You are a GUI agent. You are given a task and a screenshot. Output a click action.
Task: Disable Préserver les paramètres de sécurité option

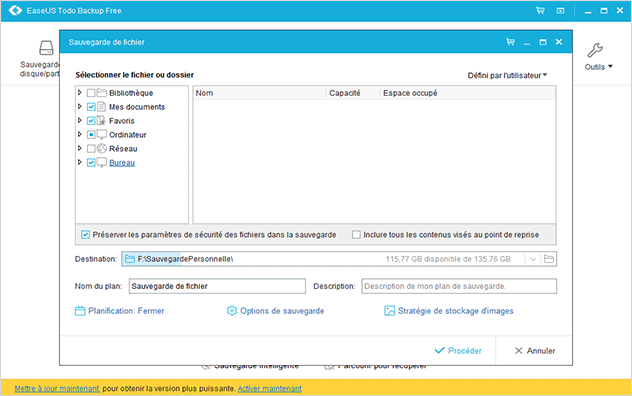(85, 235)
